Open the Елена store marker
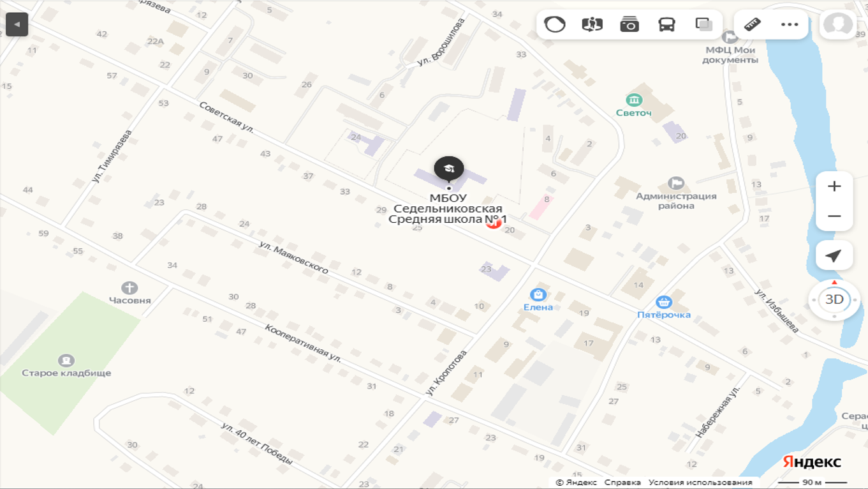Screen dimensions: 868x489 click(538, 294)
